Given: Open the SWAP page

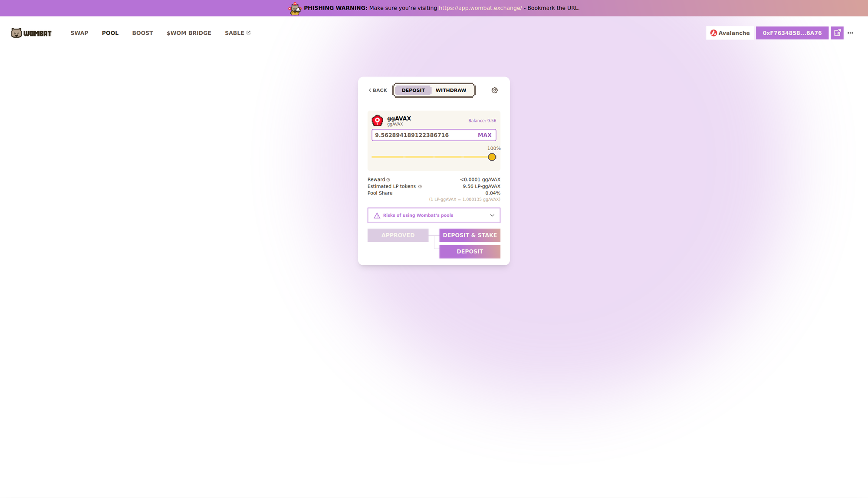Looking at the screenshot, I should (x=79, y=33).
